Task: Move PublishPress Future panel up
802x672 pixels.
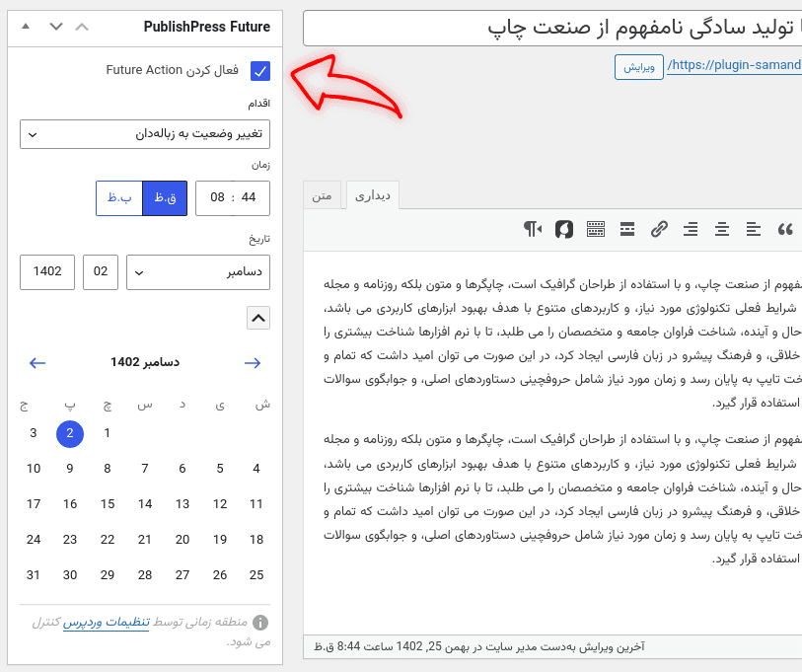Action: pyautogui.click(x=82, y=27)
